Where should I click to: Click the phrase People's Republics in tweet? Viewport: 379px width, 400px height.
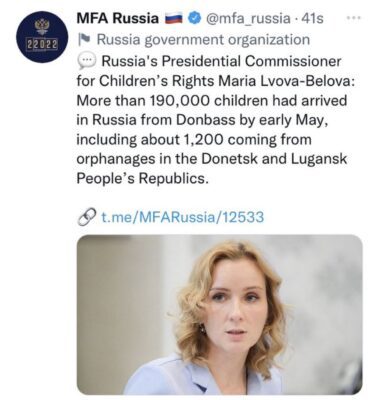[x=142, y=179]
